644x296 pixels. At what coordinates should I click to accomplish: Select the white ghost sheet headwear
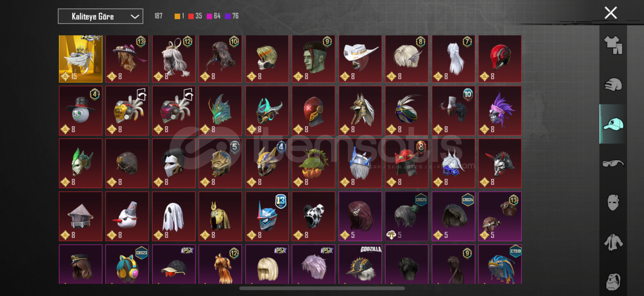[174, 216]
